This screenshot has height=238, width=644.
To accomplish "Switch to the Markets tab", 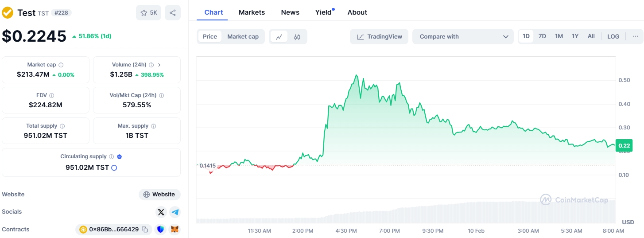I will (252, 12).
